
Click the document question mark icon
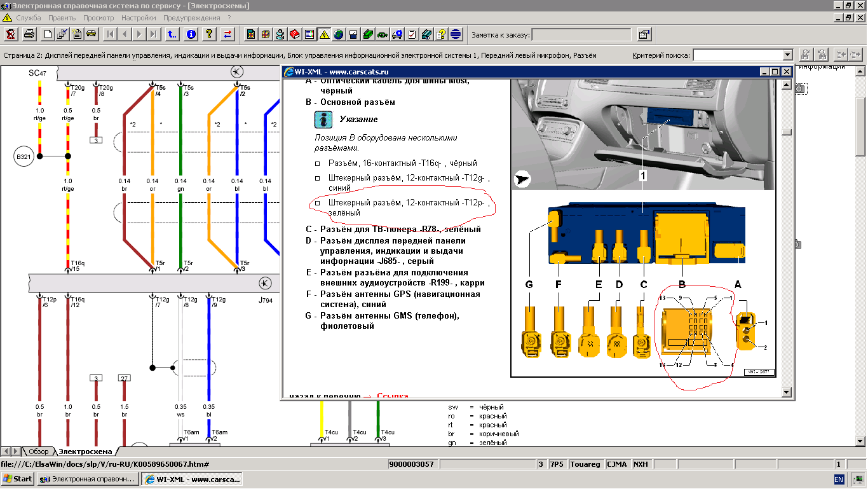441,34
